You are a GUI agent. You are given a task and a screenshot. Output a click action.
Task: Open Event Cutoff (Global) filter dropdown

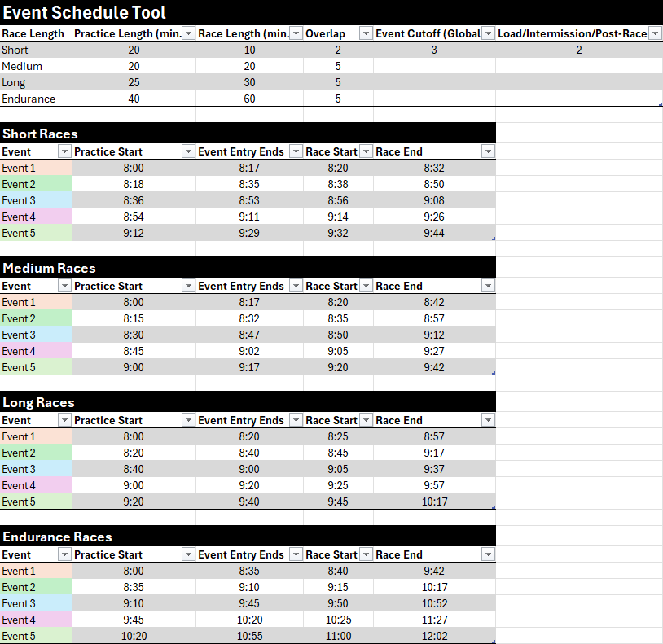coord(488,33)
